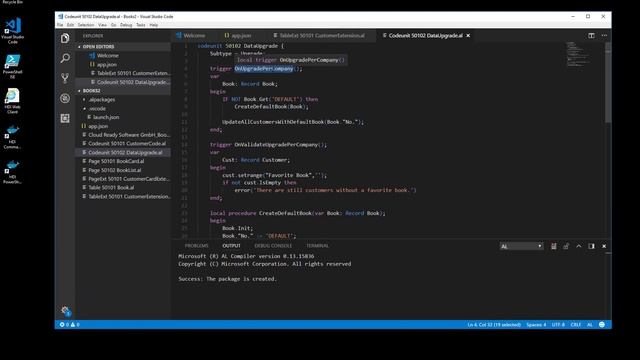
Task: Click UTF-8 encoding in status bar
Action: tap(558, 325)
